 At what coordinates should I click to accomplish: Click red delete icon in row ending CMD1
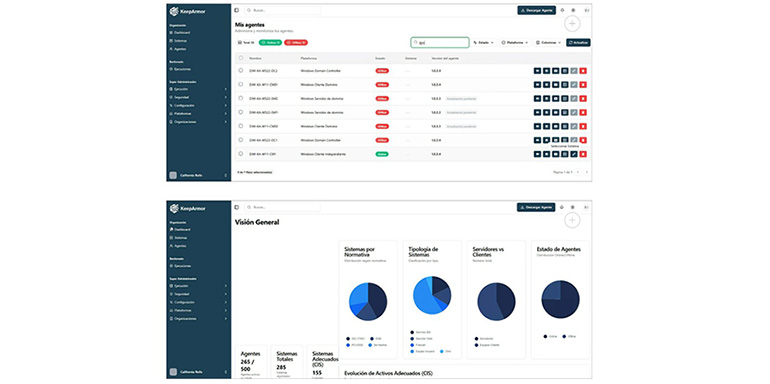click(x=583, y=84)
